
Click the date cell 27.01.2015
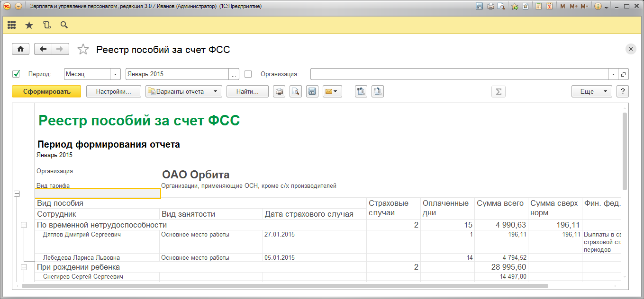pos(279,234)
